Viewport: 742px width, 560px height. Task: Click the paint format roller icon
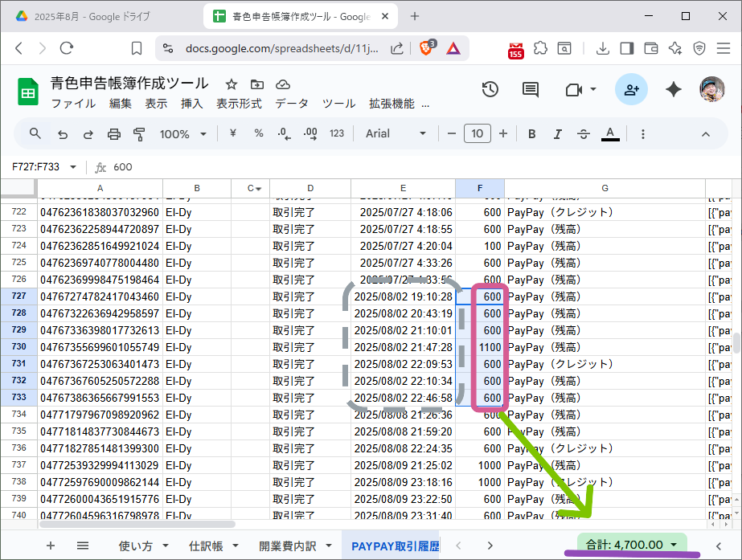coord(139,134)
